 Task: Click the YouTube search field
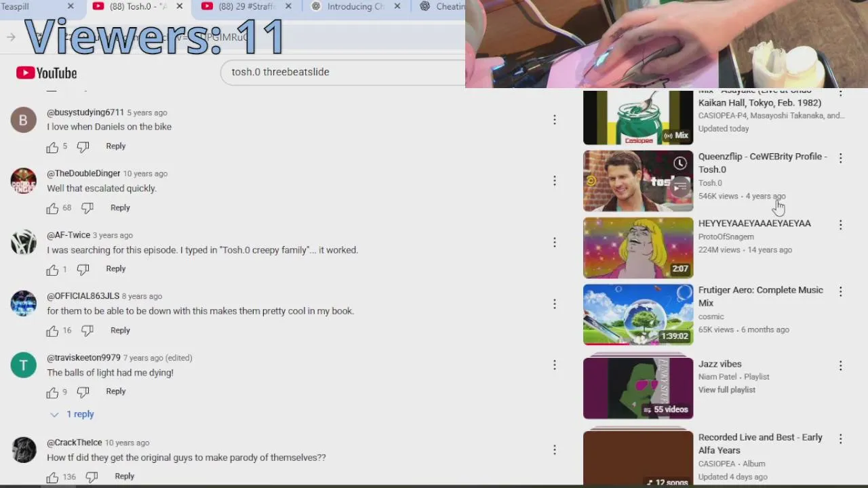(342, 72)
